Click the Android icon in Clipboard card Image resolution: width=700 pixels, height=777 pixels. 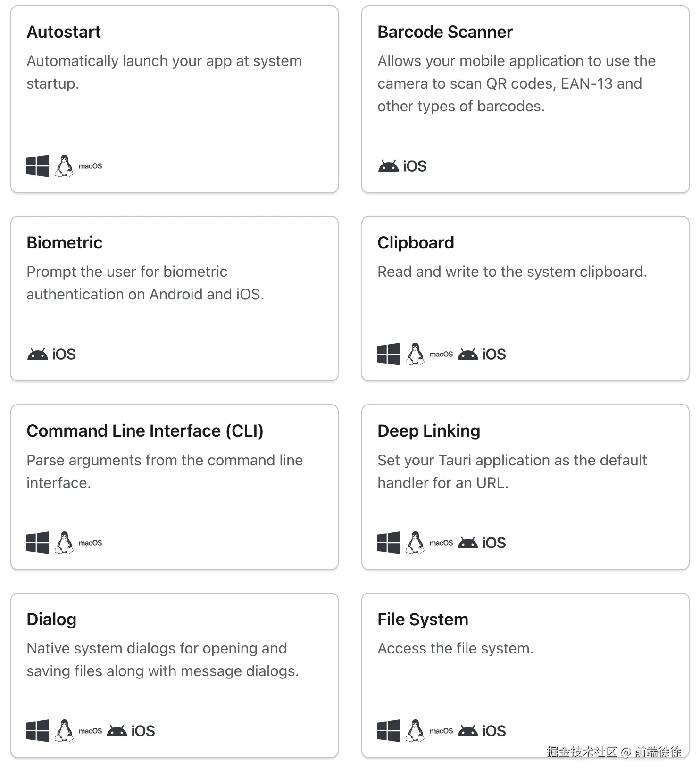click(467, 354)
